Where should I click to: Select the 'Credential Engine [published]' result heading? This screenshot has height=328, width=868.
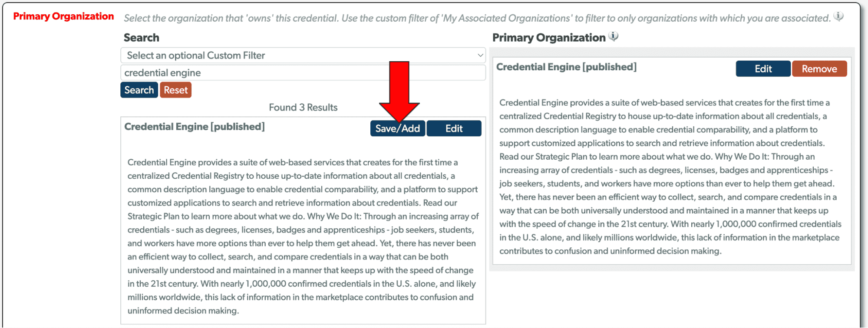pyautogui.click(x=195, y=126)
